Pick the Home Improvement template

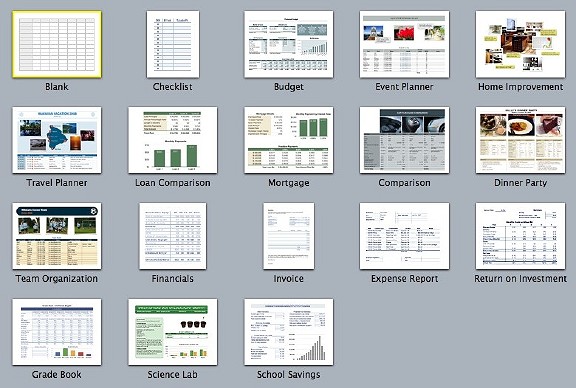point(520,44)
